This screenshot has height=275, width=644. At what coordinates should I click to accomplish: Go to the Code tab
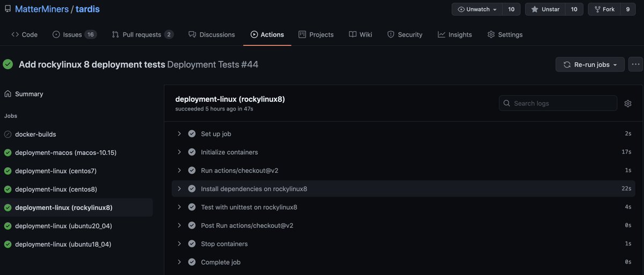click(24, 34)
